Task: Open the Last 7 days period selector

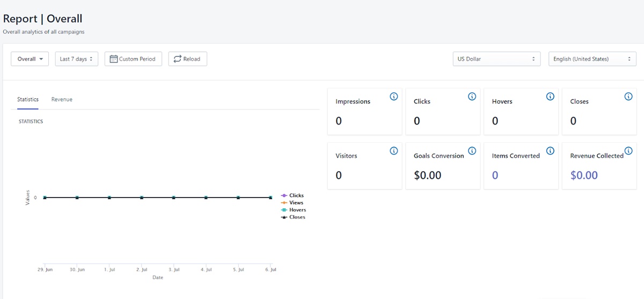Action: 76,59
